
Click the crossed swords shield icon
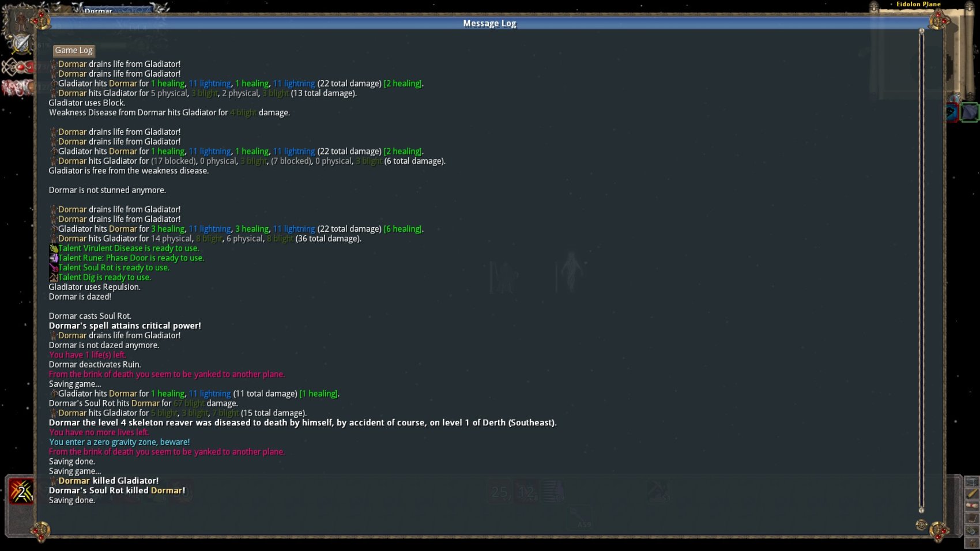click(21, 44)
